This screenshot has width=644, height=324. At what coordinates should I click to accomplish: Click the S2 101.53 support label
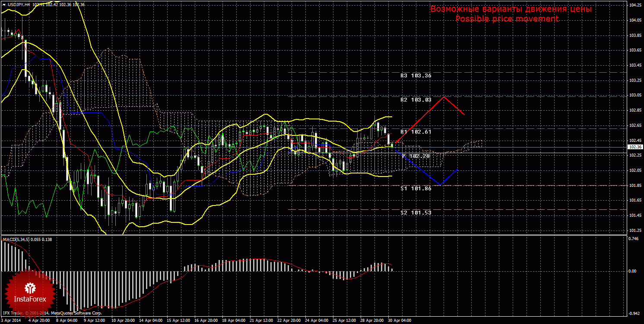coord(416,213)
